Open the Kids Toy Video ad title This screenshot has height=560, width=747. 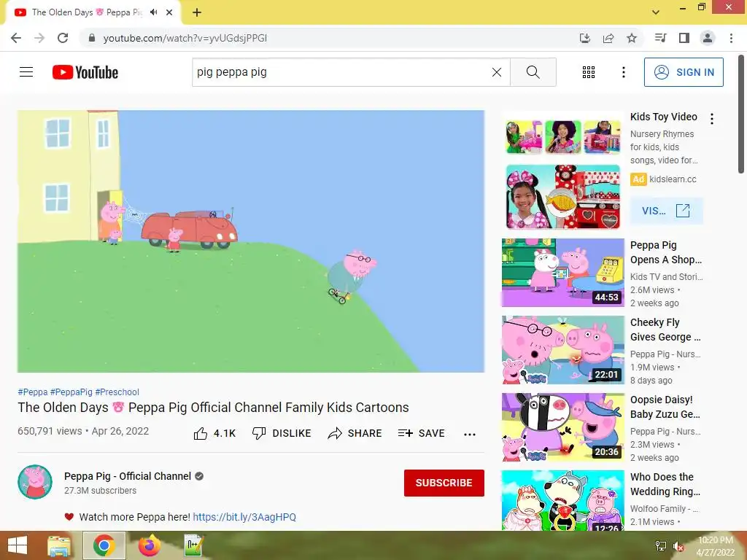pos(664,117)
